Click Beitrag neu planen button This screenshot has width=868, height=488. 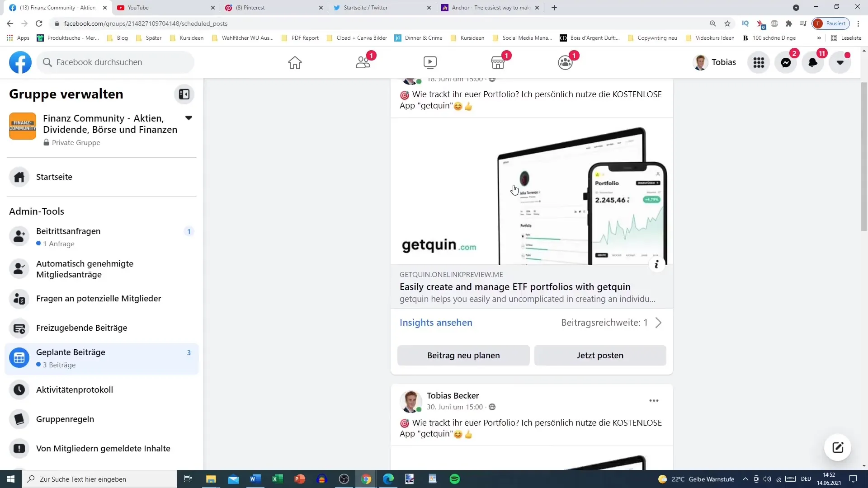click(x=463, y=355)
